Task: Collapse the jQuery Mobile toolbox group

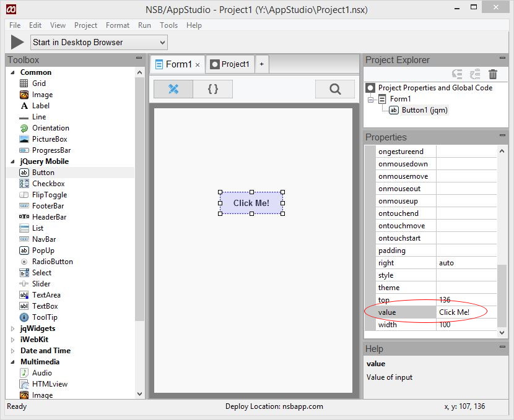Action: tap(13, 161)
